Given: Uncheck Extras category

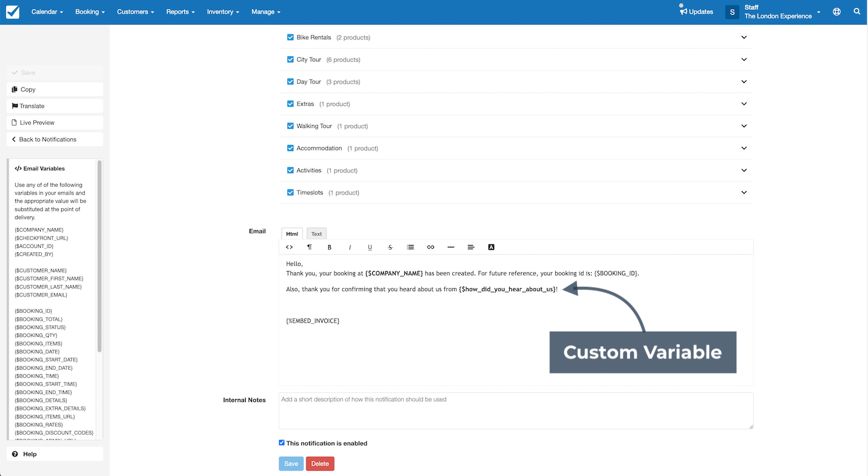Looking at the screenshot, I should coord(290,104).
